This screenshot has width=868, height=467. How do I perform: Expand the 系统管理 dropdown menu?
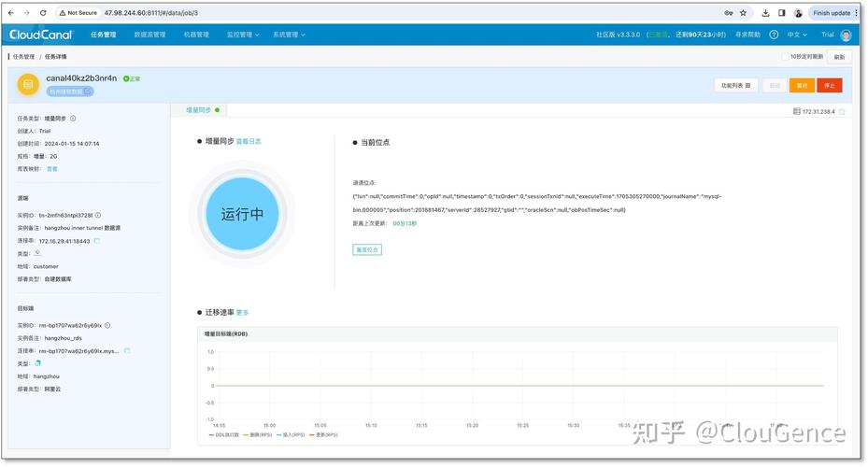[289, 35]
